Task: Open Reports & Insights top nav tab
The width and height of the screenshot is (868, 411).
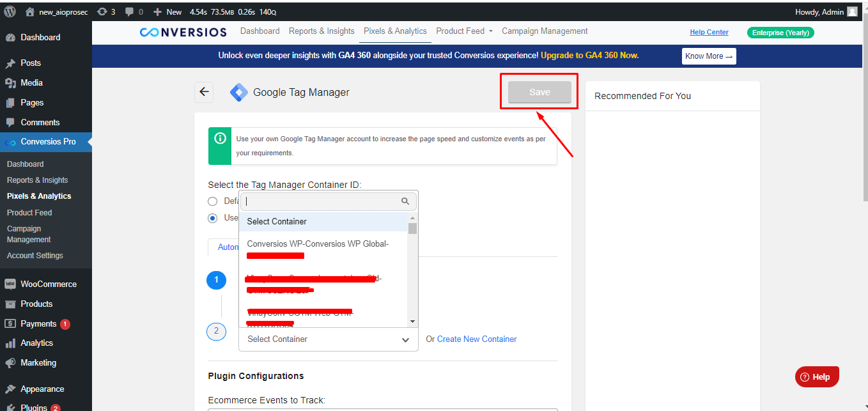Action: [x=322, y=31]
